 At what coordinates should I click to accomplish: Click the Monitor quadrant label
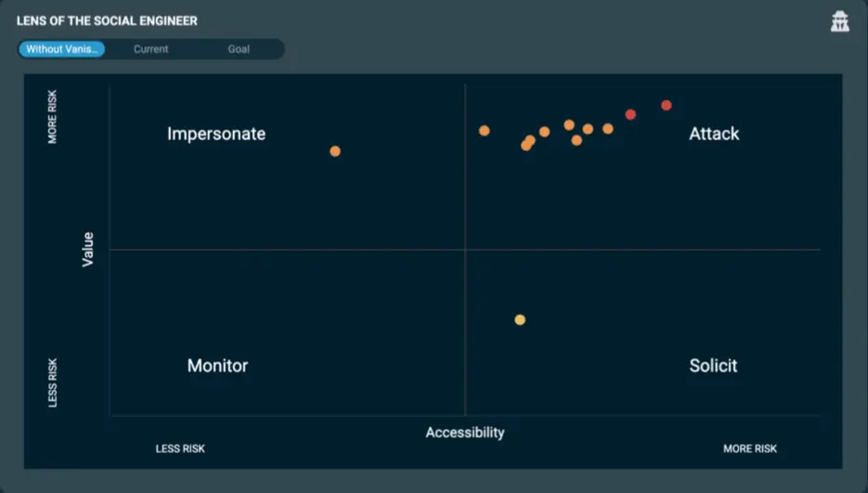tap(217, 366)
